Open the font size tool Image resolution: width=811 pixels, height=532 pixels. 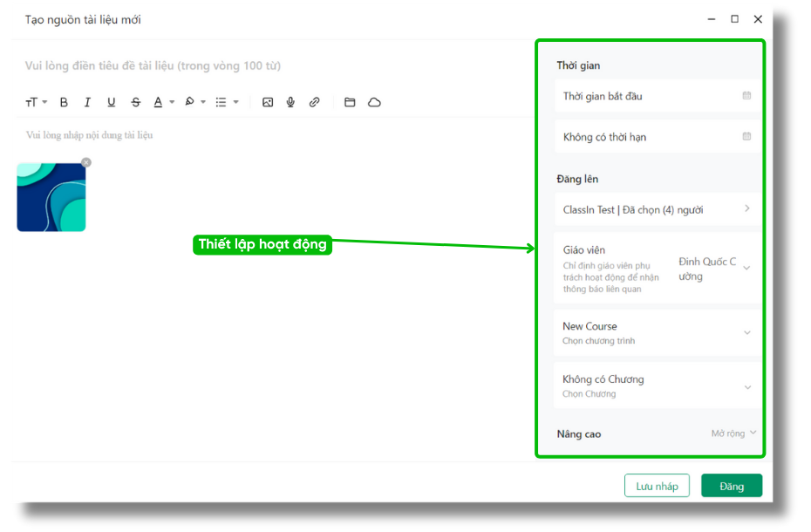tap(35, 103)
